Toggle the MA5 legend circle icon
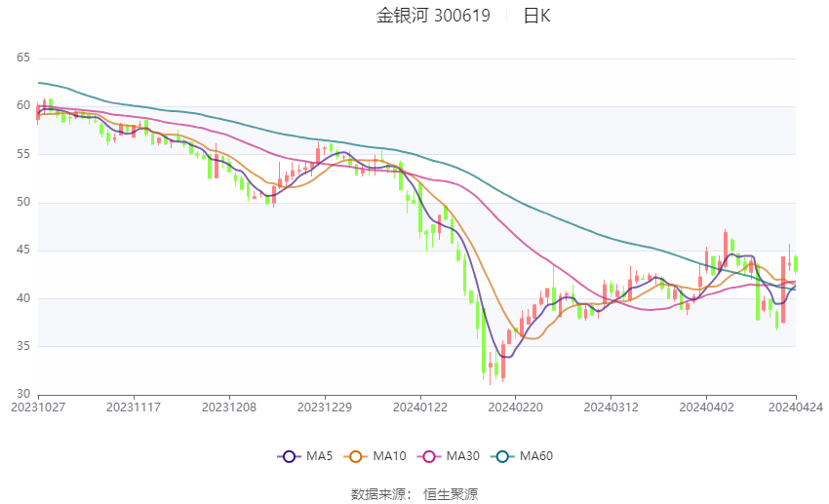The height and width of the screenshot is (504, 829). coord(289,456)
